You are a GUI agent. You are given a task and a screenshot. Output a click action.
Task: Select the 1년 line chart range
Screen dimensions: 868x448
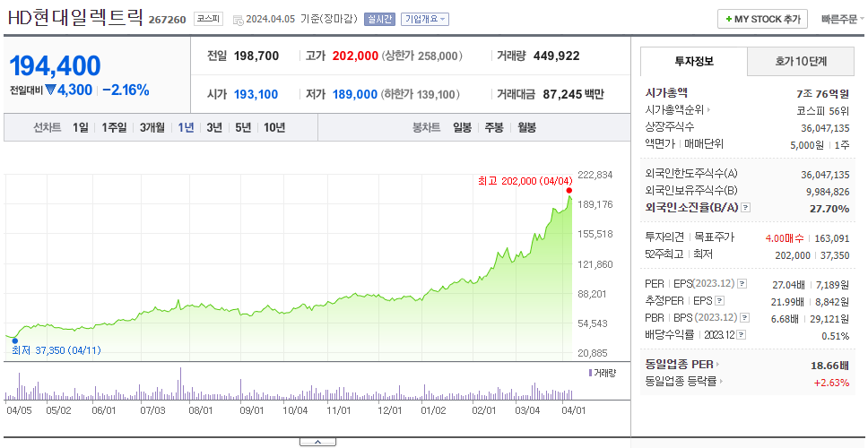pyautogui.click(x=186, y=128)
